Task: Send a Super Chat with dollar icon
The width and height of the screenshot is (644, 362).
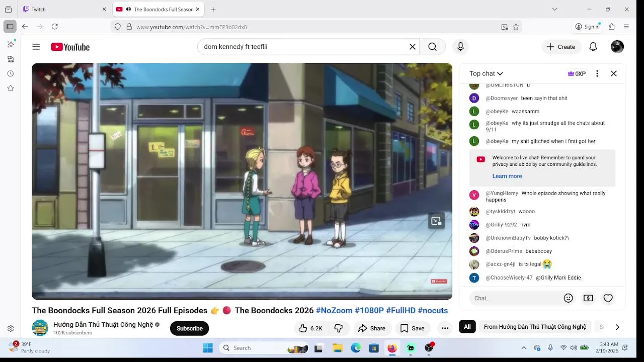Action: (588, 298)
